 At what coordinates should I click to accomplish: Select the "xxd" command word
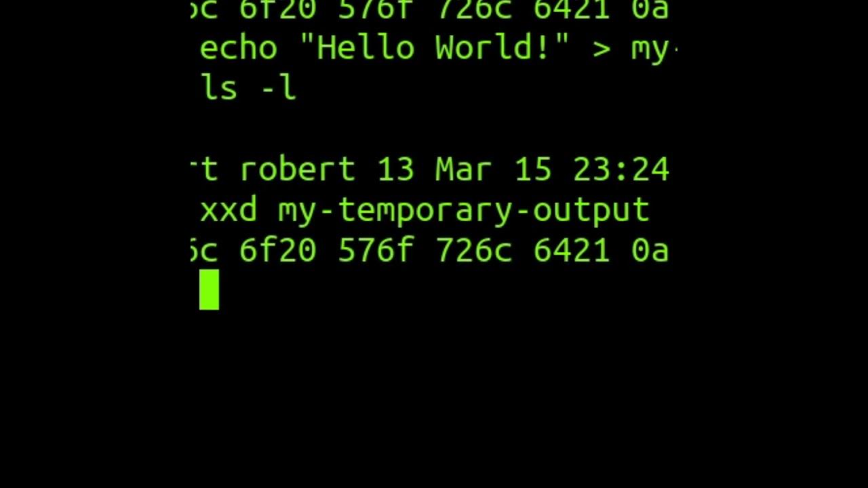(x=229, y=211)
